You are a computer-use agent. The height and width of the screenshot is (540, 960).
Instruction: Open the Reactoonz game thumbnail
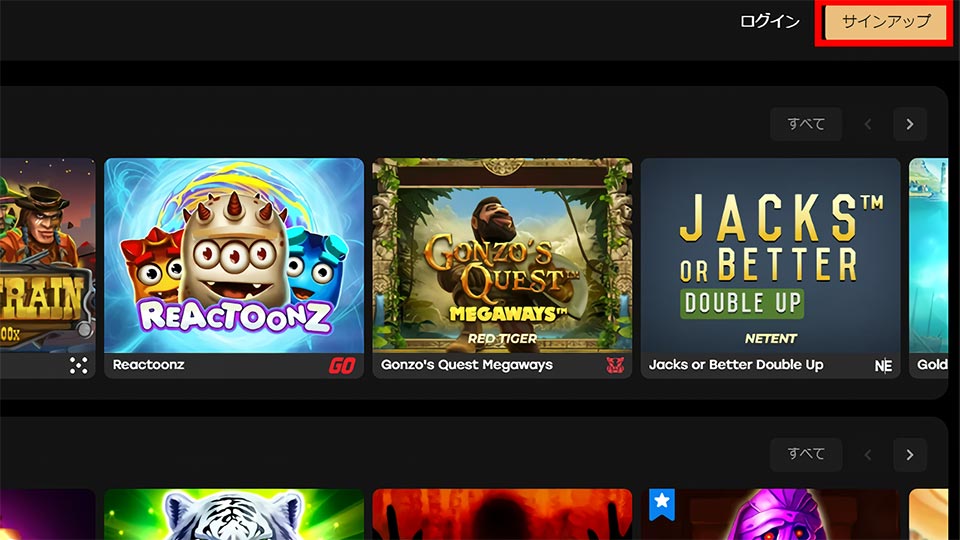[x=234, y=255]
